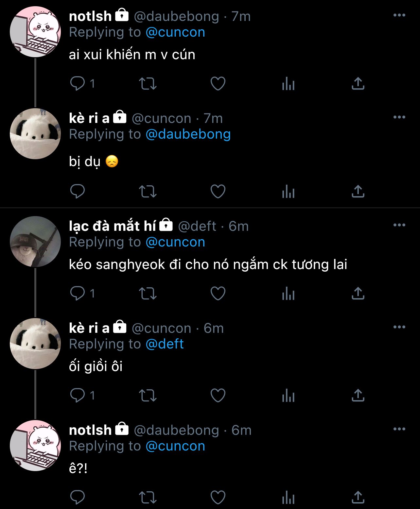The width and height of the screenshot is (420, 509).
Task: Open more options for lạc đà mắt hí tweet
Action: pyautogui.click(x=399, y=225)
